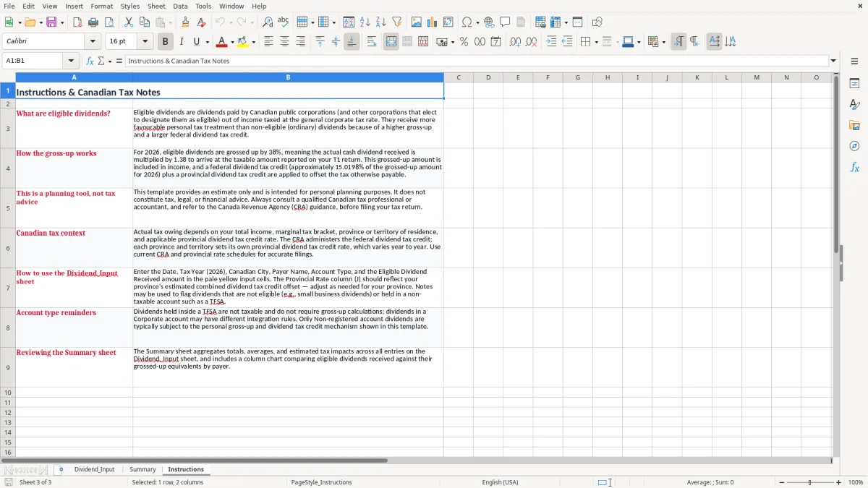Click the Export as PDF icon

77,22
